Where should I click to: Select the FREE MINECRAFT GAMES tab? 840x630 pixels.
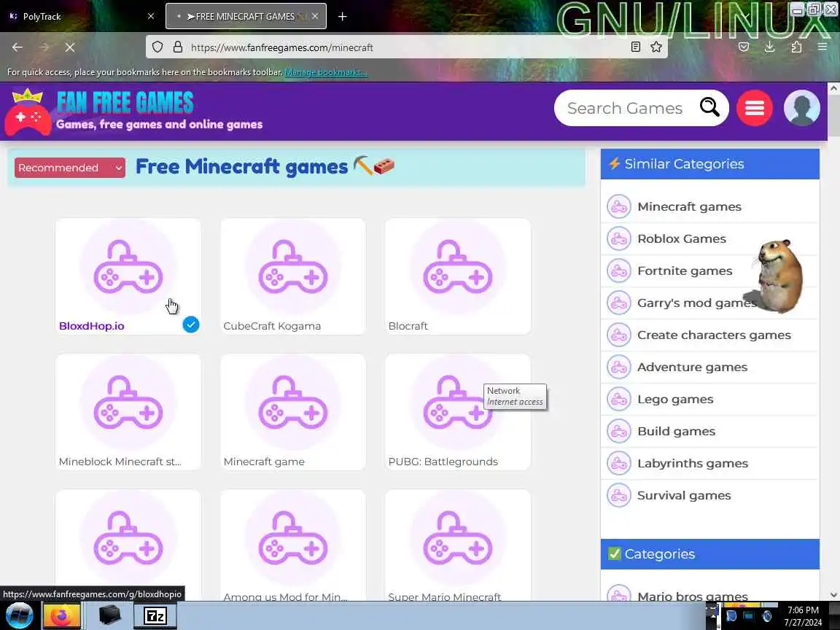(x=245, y=17)
